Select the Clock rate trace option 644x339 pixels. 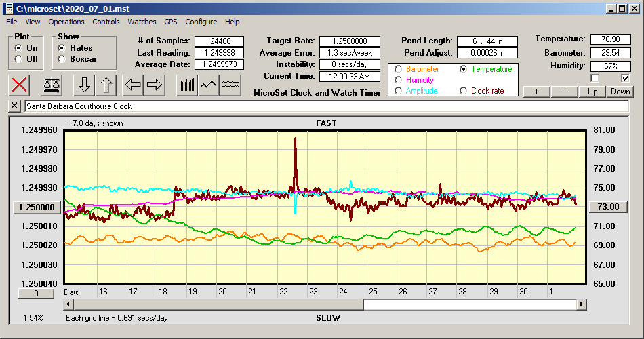click(x=463, y=91)
